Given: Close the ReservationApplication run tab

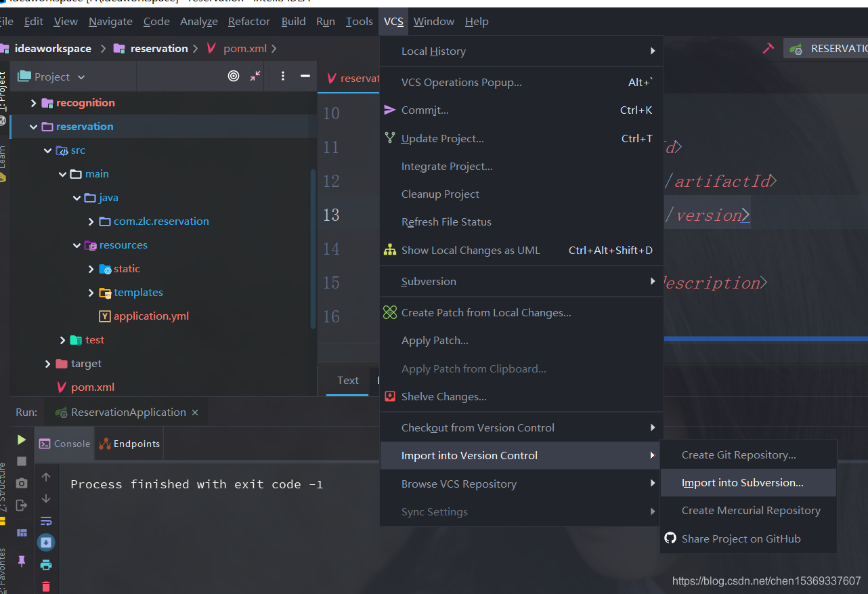Looking at the screenshot, I should 195,412.
